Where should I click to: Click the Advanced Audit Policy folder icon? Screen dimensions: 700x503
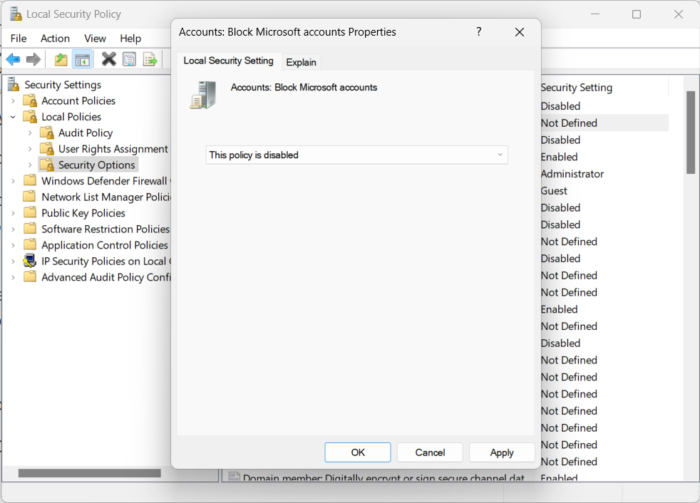(x=30, y=277)
